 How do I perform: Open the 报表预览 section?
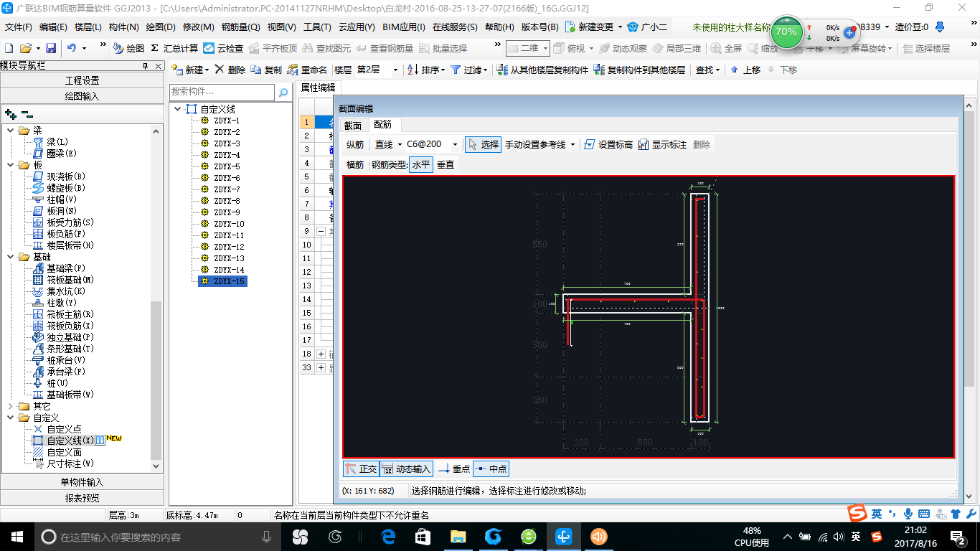click(83, 497)
